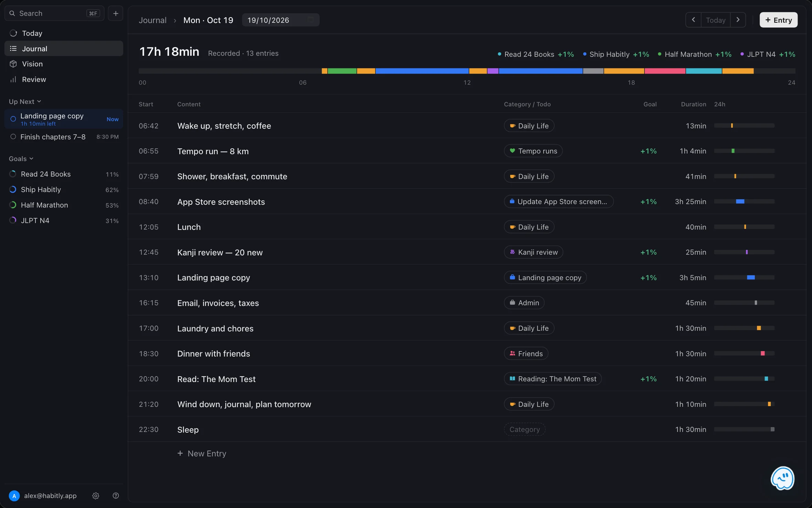Click the Admin category tag
The height and width of the screenshot is (508, 812).
[524, 303]
